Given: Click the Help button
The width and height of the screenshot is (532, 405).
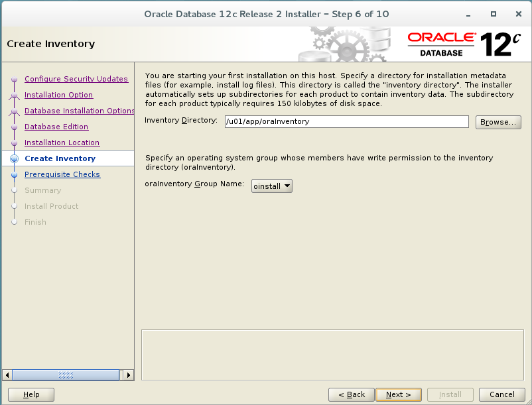Looking at the screenshot, I should (x=31, y=394).
